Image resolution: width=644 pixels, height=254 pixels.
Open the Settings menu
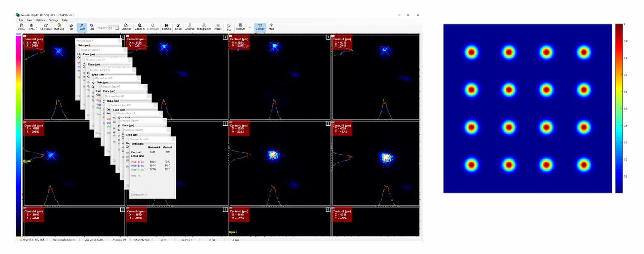(54, 20)
